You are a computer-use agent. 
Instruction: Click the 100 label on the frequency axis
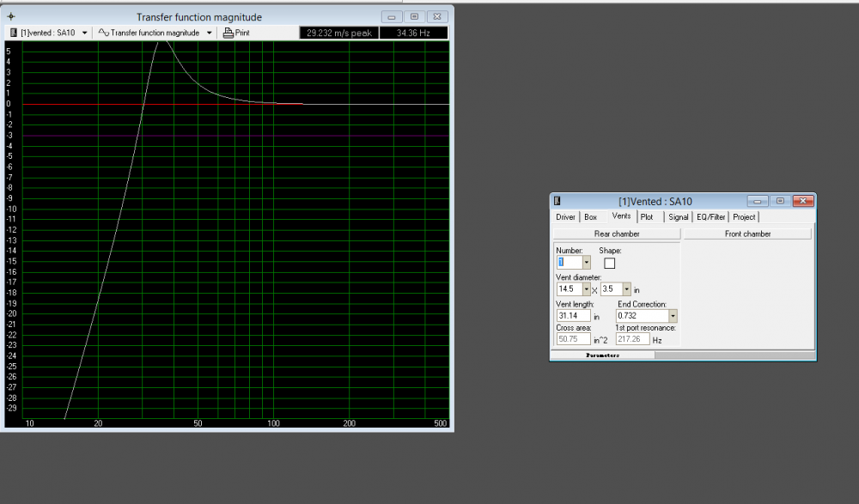(x=273, y=423)
